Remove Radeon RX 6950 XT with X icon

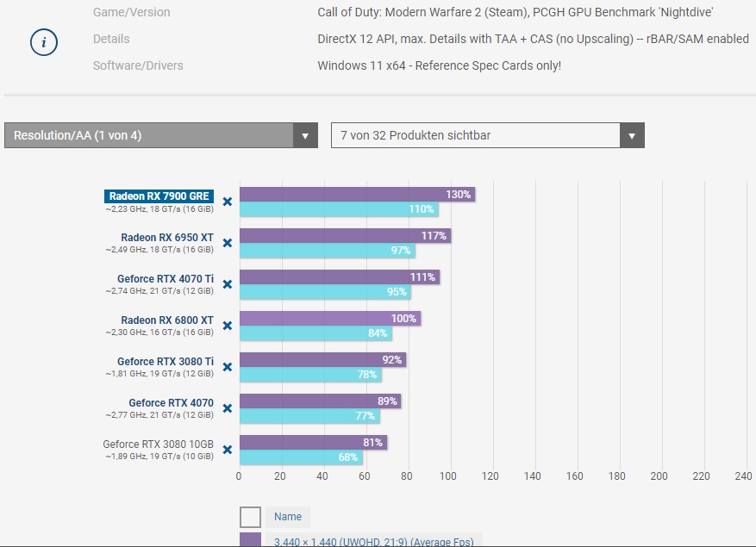tap(228, 243)
